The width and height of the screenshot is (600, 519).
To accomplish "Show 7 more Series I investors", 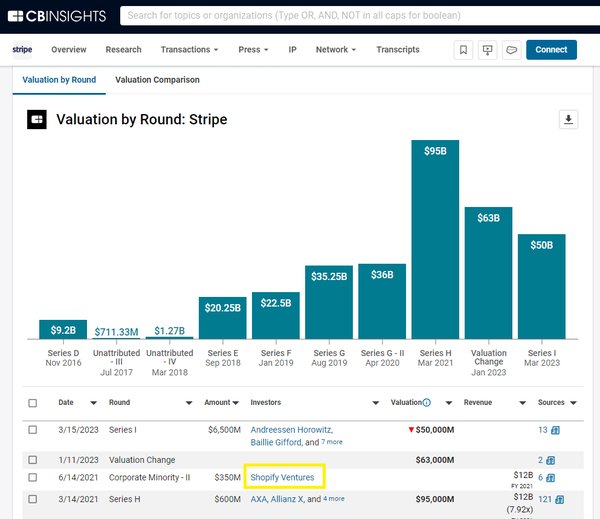I will click(x=332, y=442).
